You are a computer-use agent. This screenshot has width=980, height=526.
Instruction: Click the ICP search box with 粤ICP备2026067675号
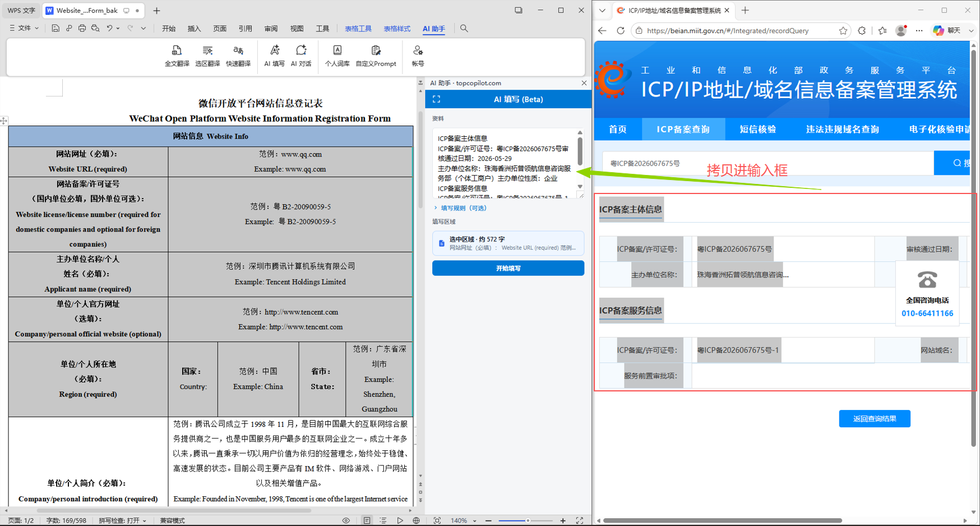click(768, 163)
